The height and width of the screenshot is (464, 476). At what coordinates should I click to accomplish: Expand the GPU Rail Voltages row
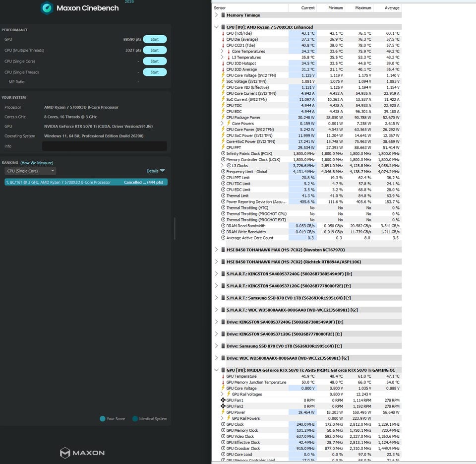(222, 394)
